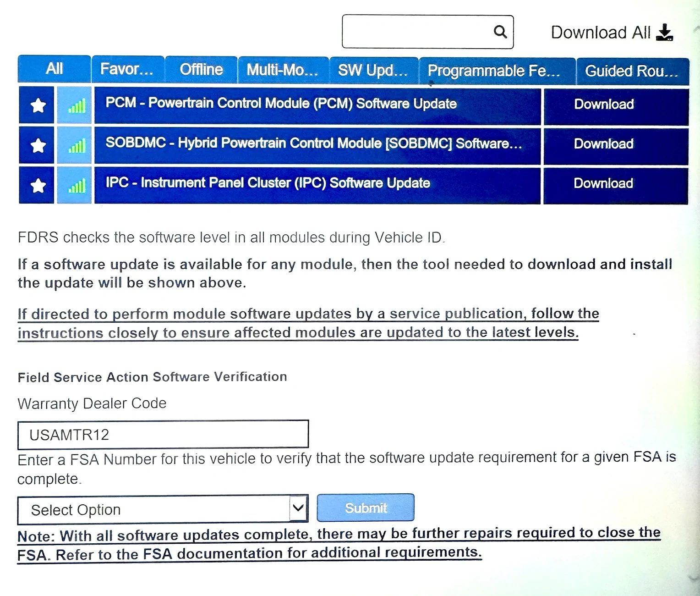Click the dropdown chevron beside Select Option
This screenshot has width=700, height=596.
pyautogui.click(x=298, y=508)
